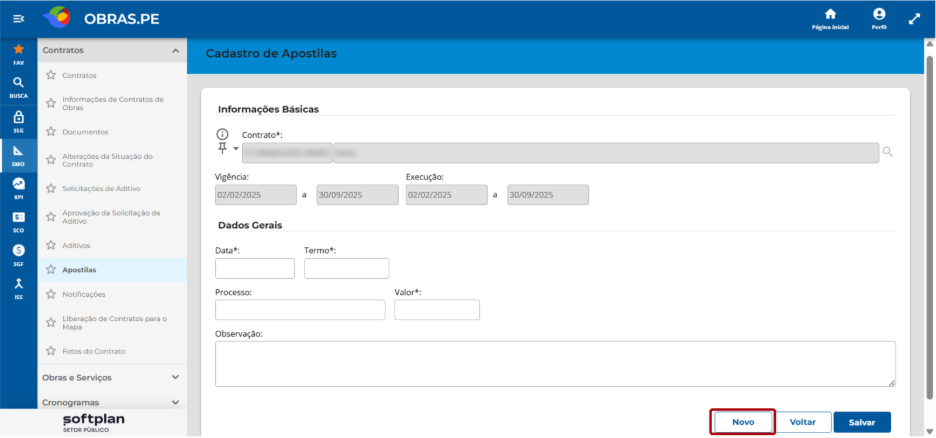Viewport: 936px width, 438px height.
Task: Click the contract search magnifier icon
Action: (888, 152)
